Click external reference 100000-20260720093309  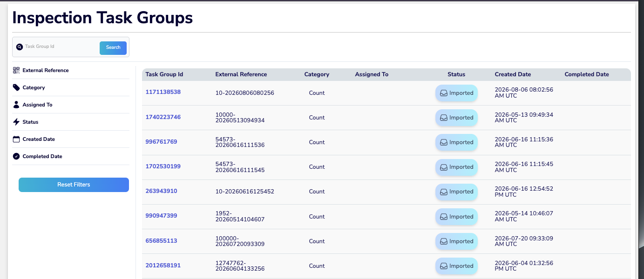(240, 241)
